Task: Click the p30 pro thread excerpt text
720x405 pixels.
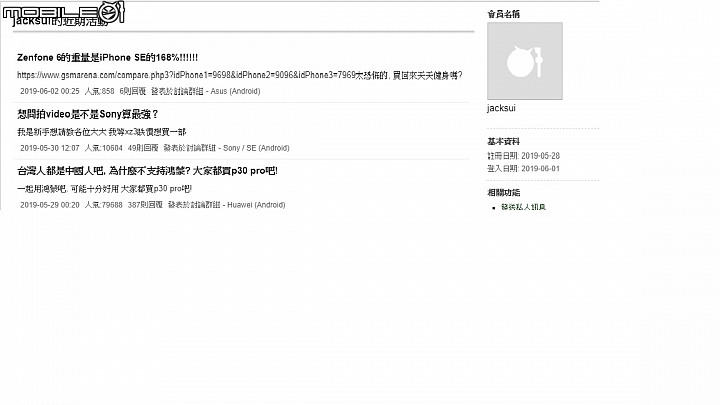Action: [104, 189]
